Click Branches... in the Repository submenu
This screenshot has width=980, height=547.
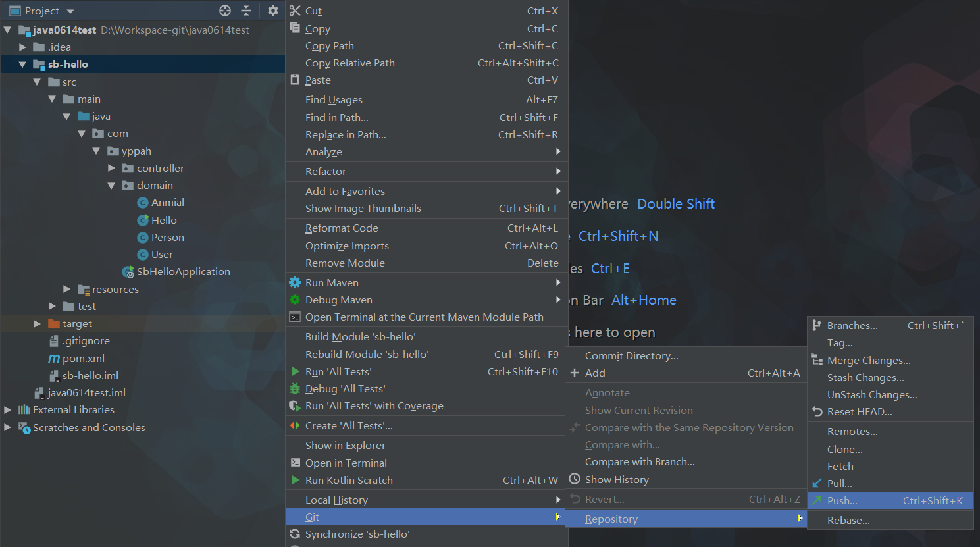click(852, 326)
